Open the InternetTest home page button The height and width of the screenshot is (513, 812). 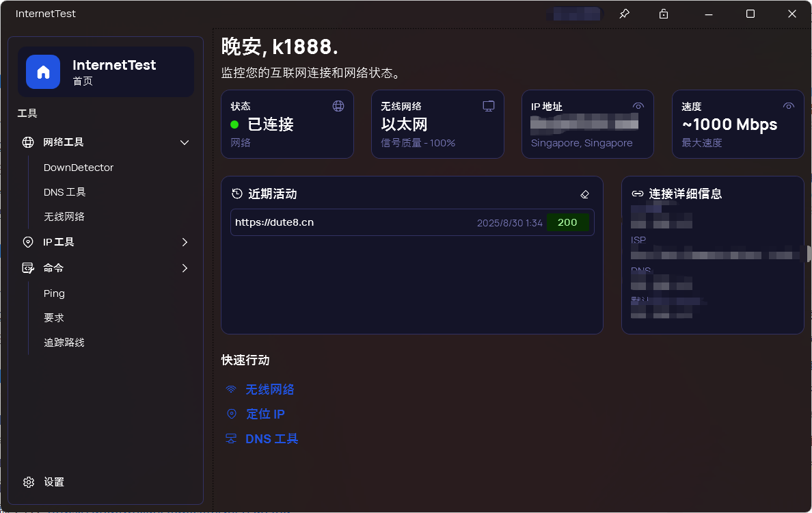(x=106, y=72)
